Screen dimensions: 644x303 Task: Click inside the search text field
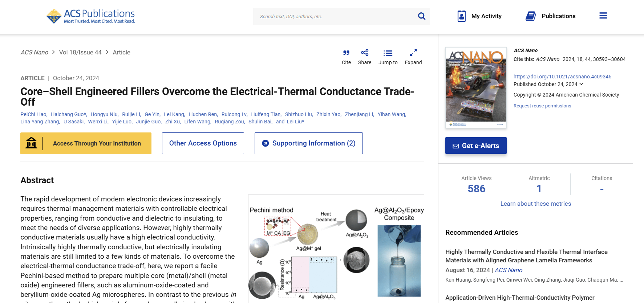pos(334,16)
